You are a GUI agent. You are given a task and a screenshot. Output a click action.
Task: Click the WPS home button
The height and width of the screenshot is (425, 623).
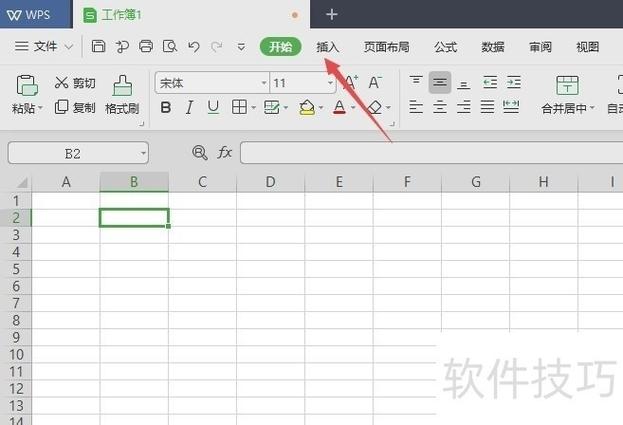click(36, 14)
